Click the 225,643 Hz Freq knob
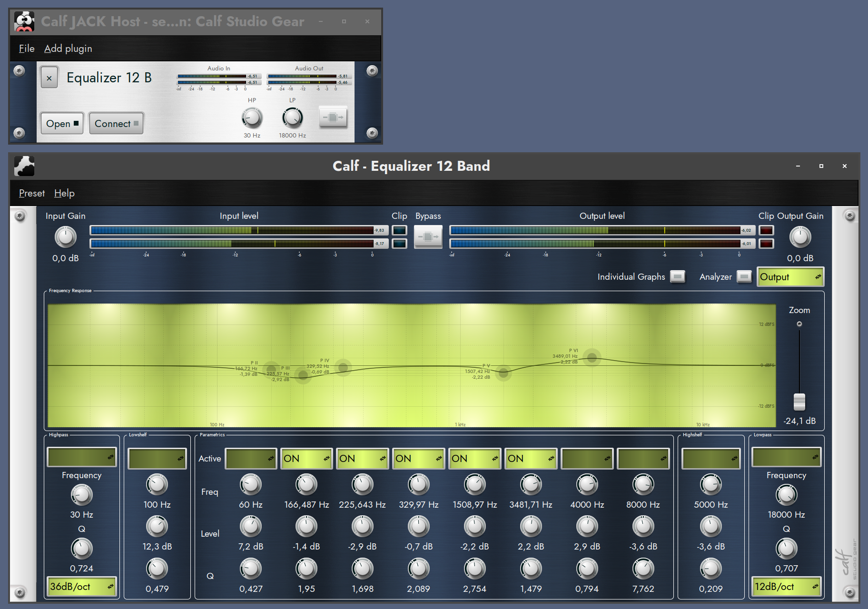 [362, 485]
